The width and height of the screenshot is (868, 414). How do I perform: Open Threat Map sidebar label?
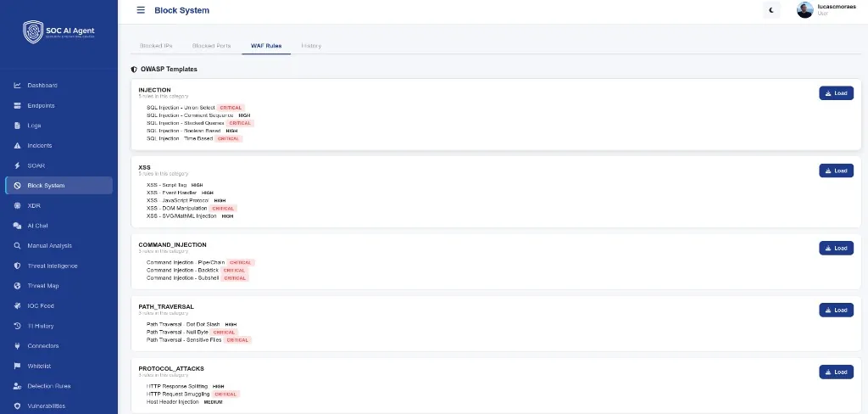(43, 285)
